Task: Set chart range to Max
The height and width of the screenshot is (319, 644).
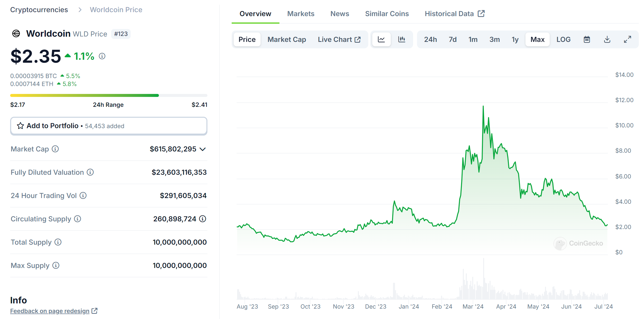Action: [538, 39]
